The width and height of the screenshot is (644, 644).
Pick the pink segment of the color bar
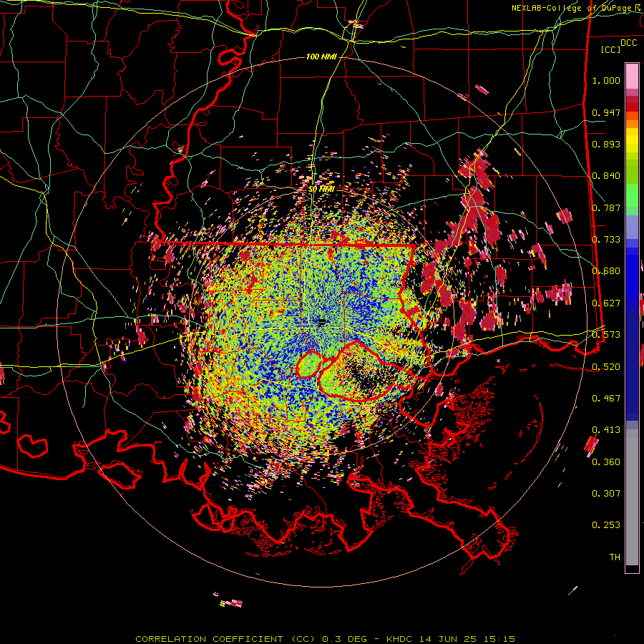[632, 76]
